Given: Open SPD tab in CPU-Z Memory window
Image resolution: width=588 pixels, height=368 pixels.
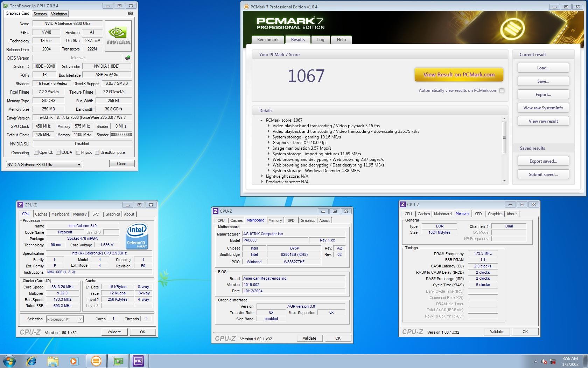Looking at the screenshot, I should [x=478, y=214].
